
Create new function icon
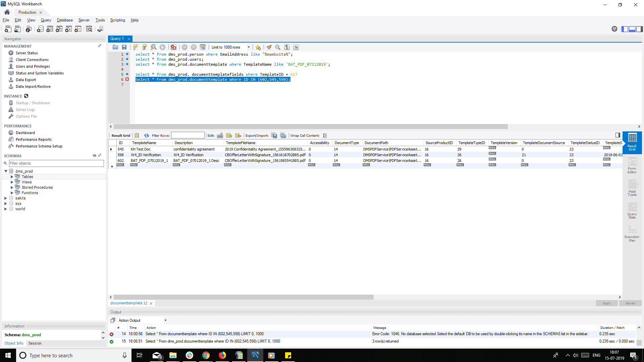(78, 29)
